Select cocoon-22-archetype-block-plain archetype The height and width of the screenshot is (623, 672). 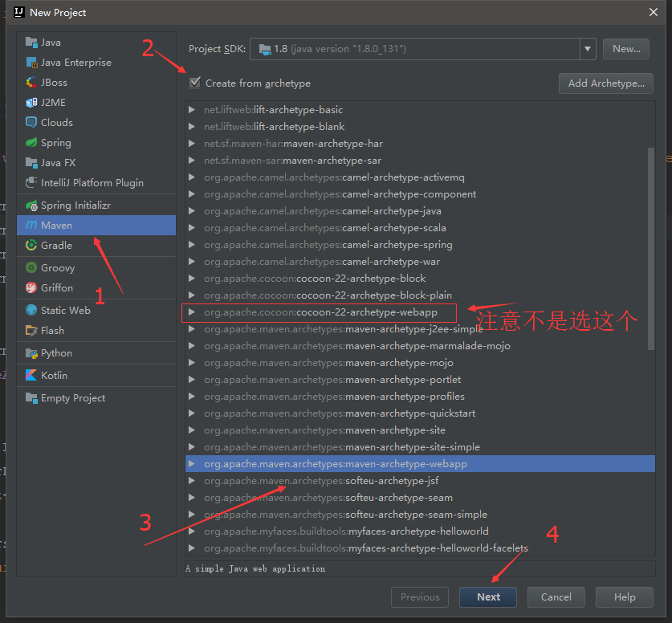[420, 295]
